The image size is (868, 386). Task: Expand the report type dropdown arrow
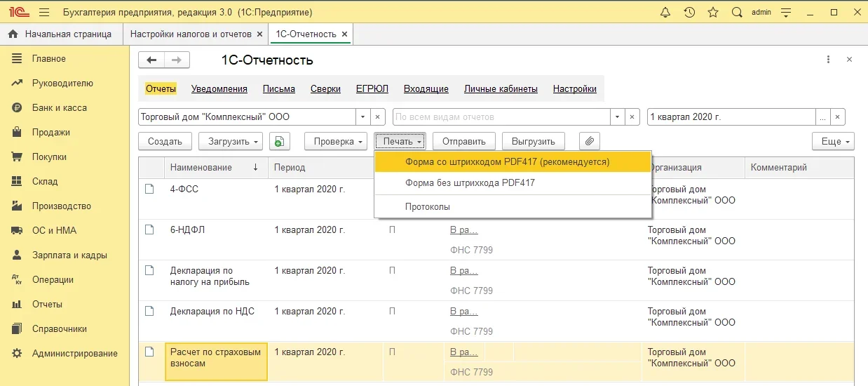click(x=618, y=117)
